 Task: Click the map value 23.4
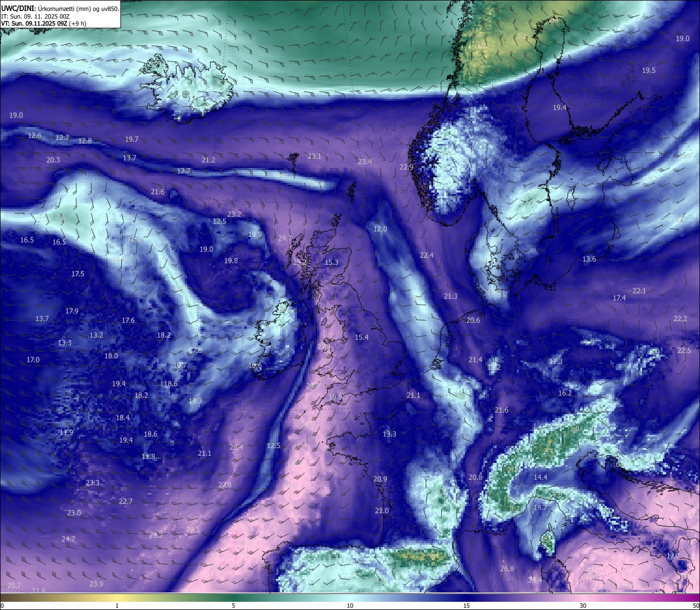tap(365, 161)
